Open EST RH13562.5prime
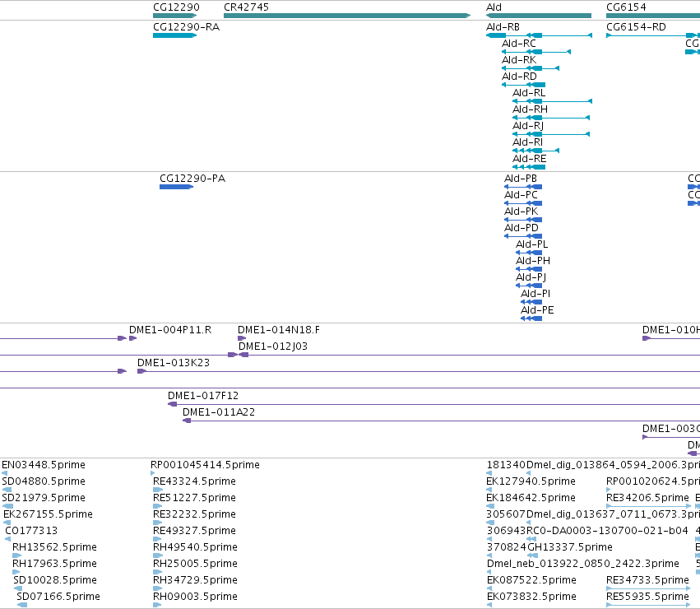The image size is (700, 609). [54, 547]
